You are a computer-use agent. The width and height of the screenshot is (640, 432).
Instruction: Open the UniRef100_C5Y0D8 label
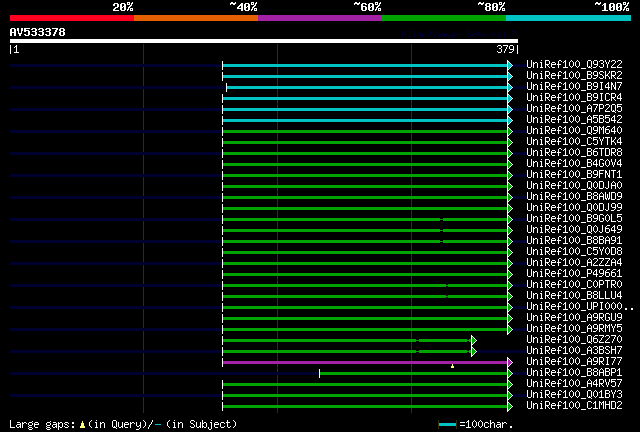point(574,252)
